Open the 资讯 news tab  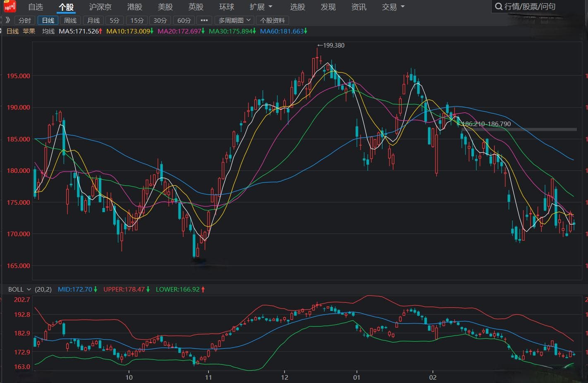(x=359, y=7)
